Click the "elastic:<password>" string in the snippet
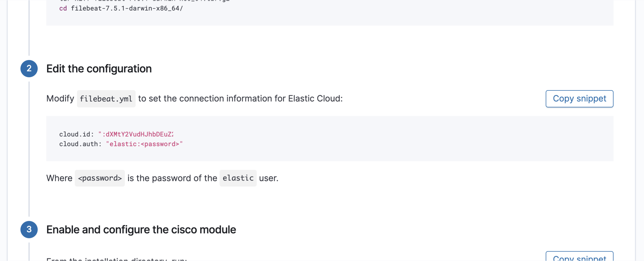Image resolution: width=644 pixels, height=261 pixels. (144, 144)
